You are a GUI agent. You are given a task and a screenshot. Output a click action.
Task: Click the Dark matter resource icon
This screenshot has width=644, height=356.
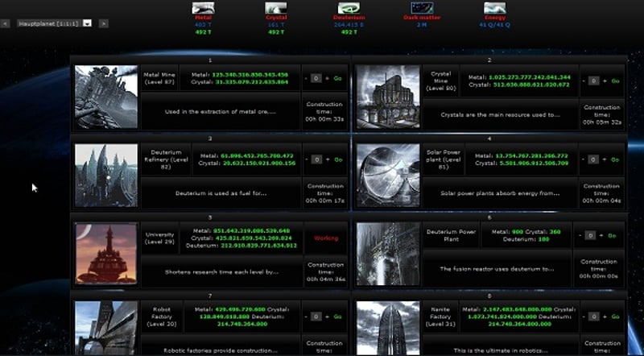(422, 8)
